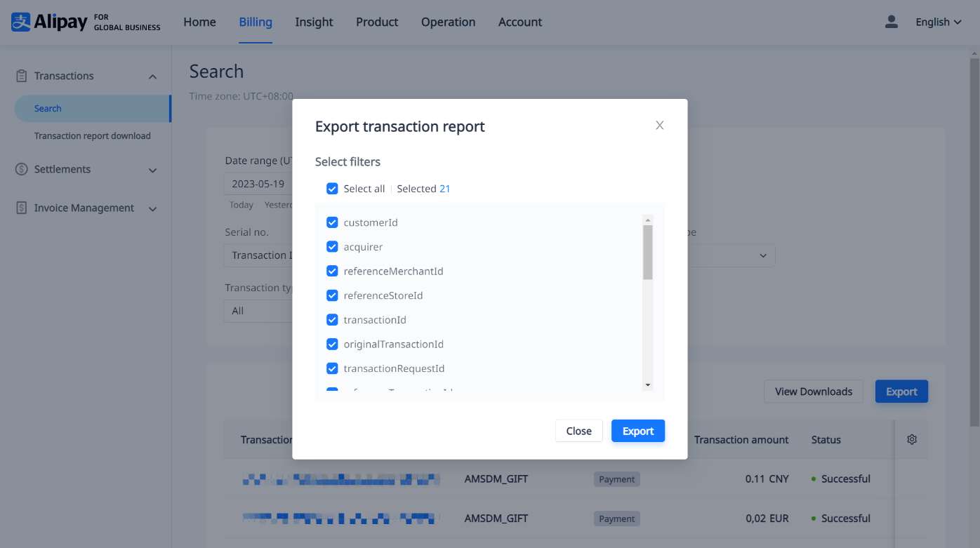Click the Invoice Management icon
980x548 pixels.
tap(20, 208)
